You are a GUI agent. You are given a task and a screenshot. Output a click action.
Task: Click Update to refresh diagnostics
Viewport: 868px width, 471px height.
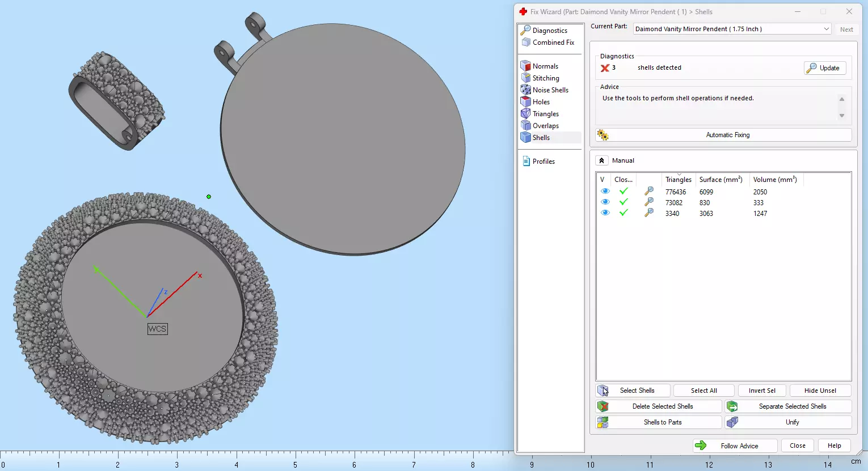(825, 68)
